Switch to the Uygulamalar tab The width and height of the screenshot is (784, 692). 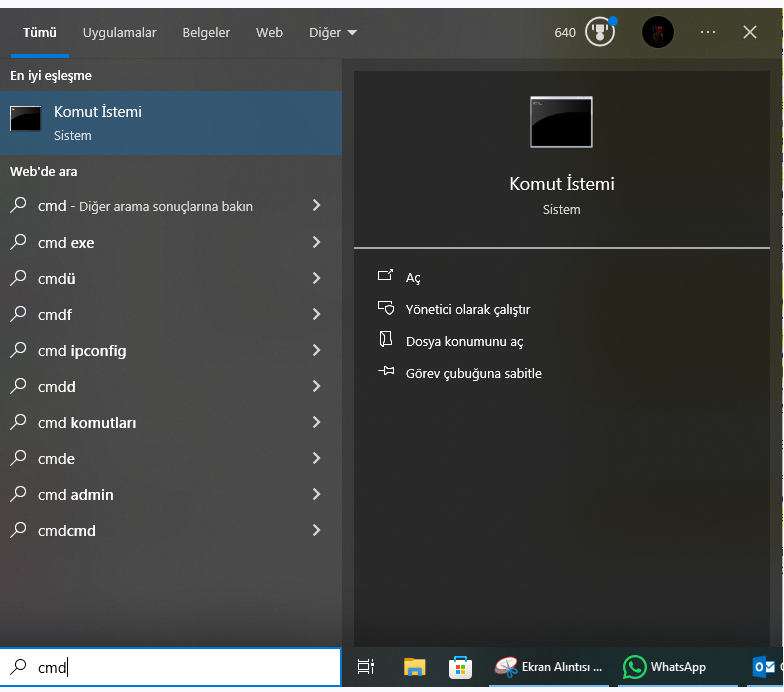pyautogui.click(x=120, y=32)
